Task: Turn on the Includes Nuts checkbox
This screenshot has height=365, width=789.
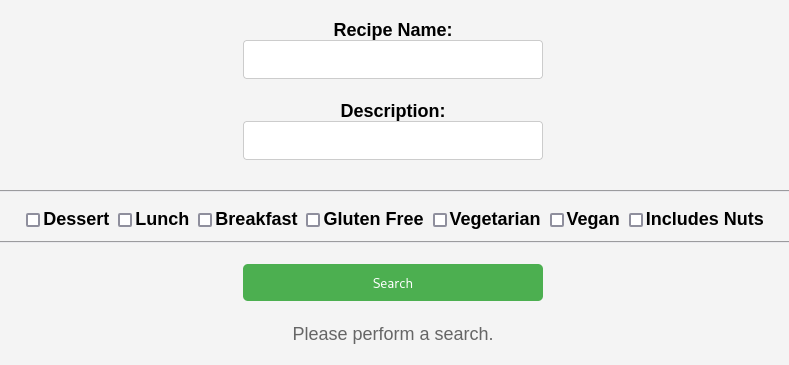Action: (x=636, y=220)
